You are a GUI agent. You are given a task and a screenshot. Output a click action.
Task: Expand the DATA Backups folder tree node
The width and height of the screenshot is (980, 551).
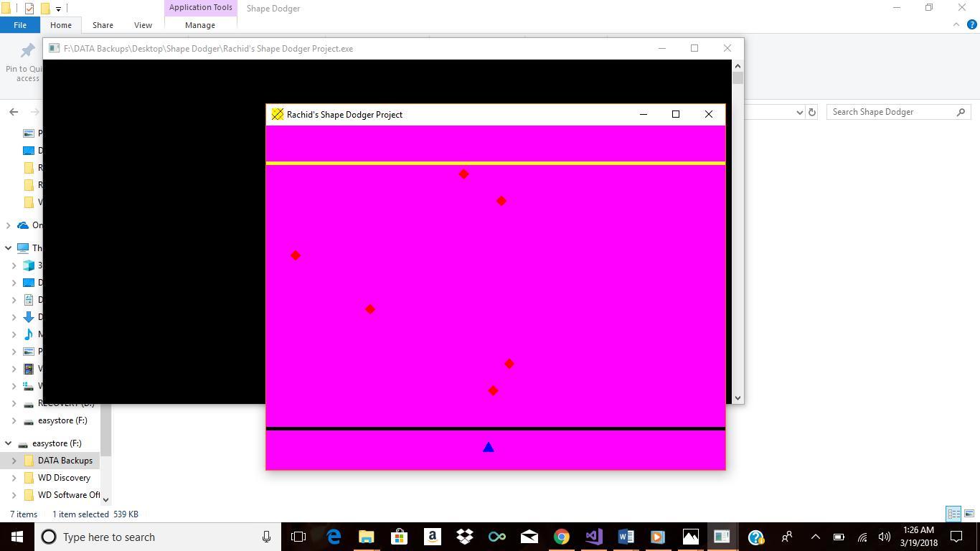click(x=14, y=461)
